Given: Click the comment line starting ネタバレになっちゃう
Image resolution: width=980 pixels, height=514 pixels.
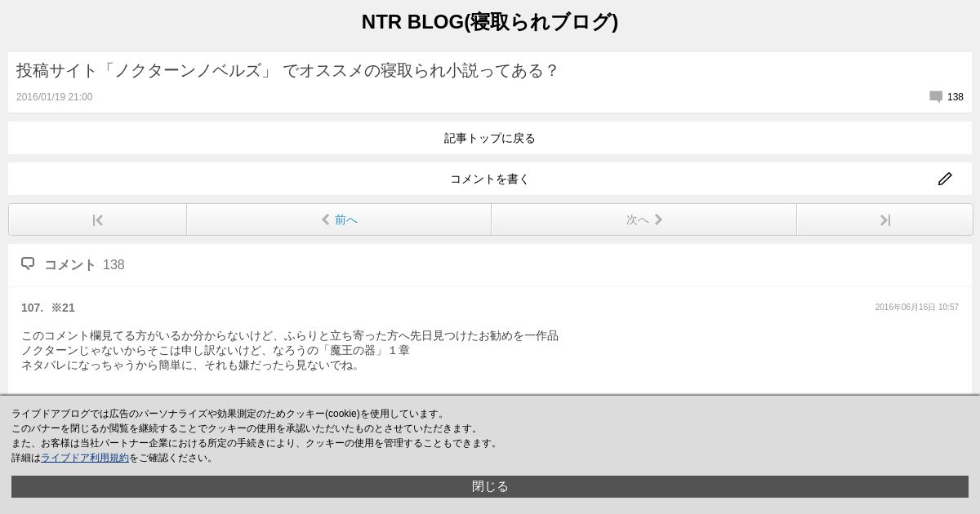Looking at the screenshot, I should tap(191, 365).
